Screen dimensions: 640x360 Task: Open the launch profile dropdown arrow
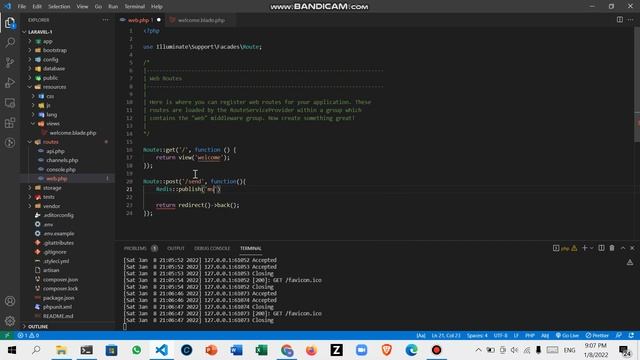pos(591,248)
